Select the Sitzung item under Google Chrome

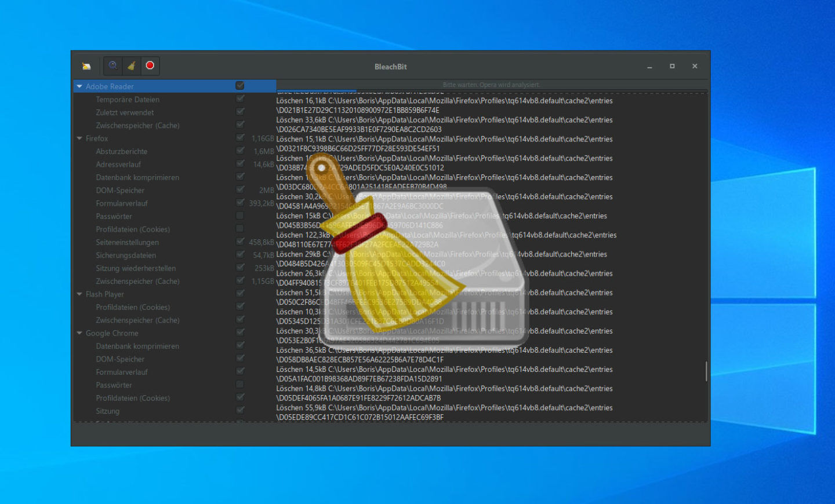point(107,411)
